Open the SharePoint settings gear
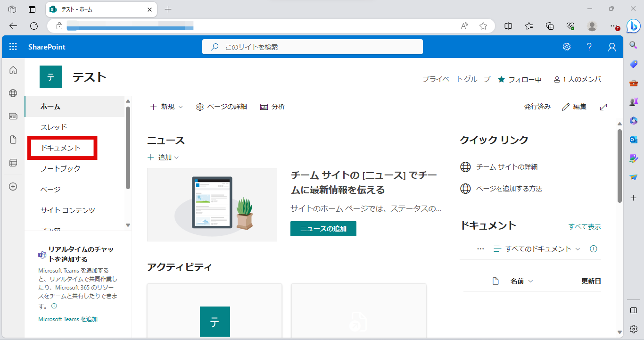This screenshot has width=644, height=340. coord(567,47)
